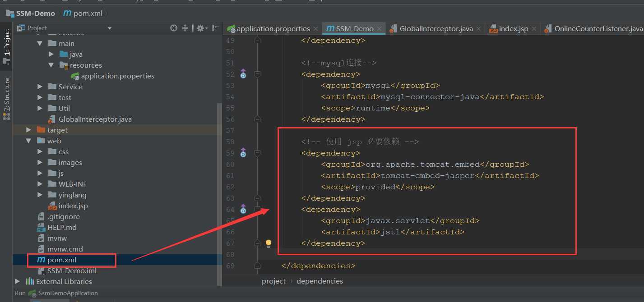Click the gutter override icon on line 59
Image resolution: width=644 pixels, height=302 pixels.
[243, 153]
